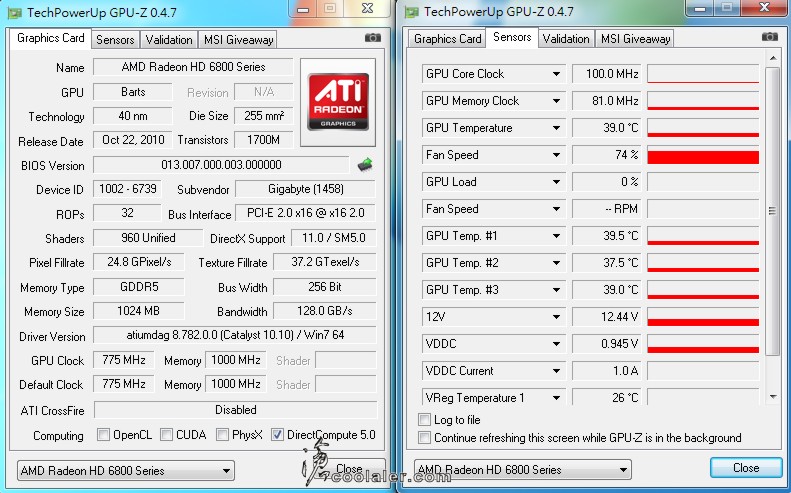This screenshot has height=493, width=791.
Task: Click Device ID value 1002 - 6739
Action: click(128, 189)
